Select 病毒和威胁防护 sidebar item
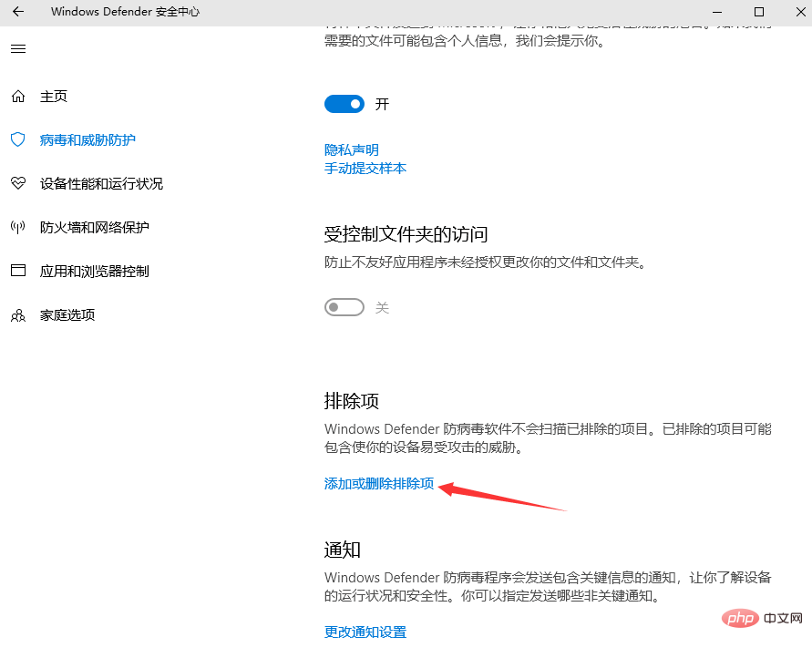 point(87,139)
